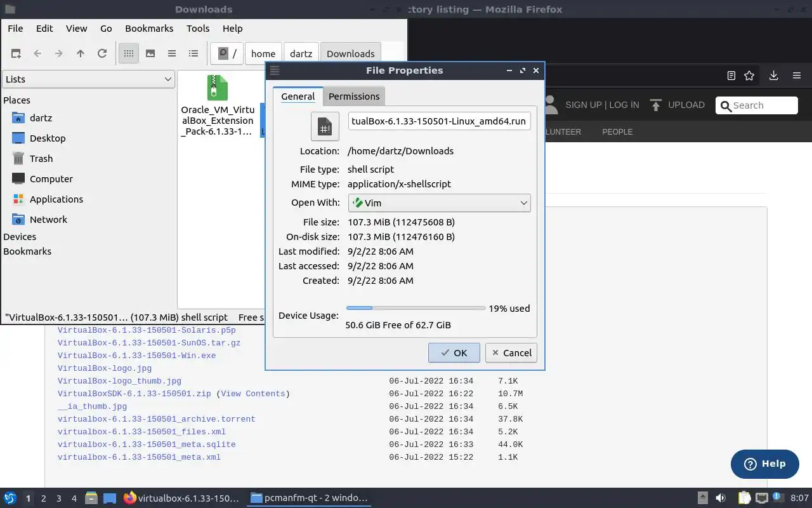Viewport: 812px width, 508px height.
Task: Click the device usage progress bar
Action: 416,308
